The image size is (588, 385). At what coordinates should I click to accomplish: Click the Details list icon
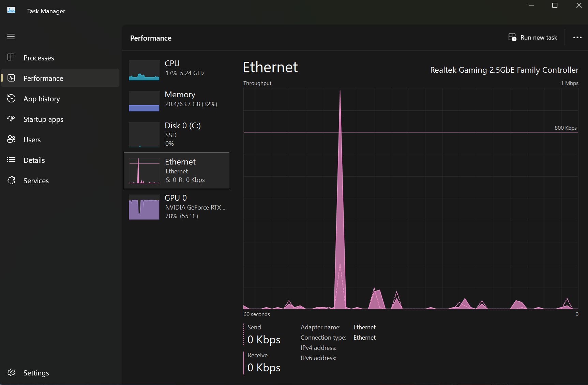click(11, 160)
